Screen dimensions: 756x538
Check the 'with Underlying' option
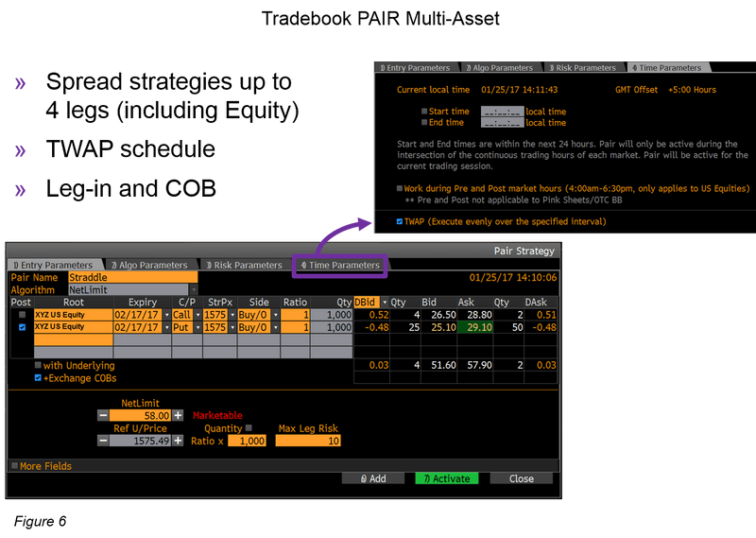click(x=38, y=365)
